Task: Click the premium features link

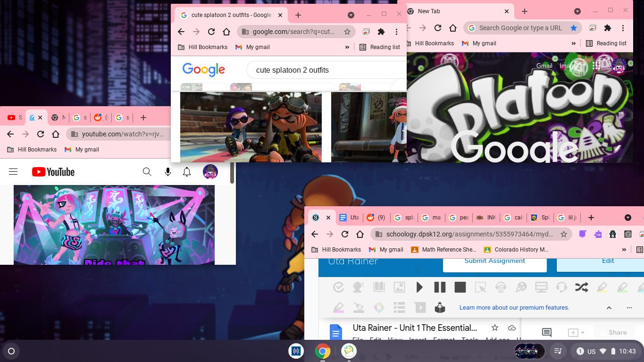Action: click(514, 307)
